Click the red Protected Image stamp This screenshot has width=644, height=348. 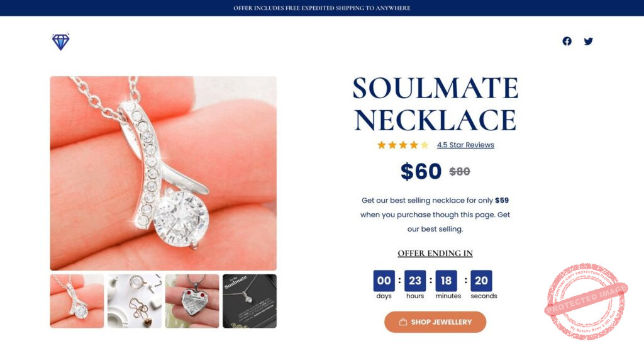(x=586, y=300)
